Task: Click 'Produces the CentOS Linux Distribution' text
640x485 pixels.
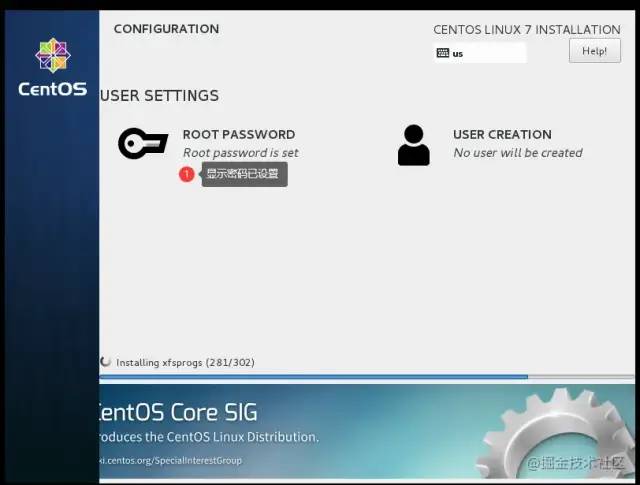Action: click(209, 437)
